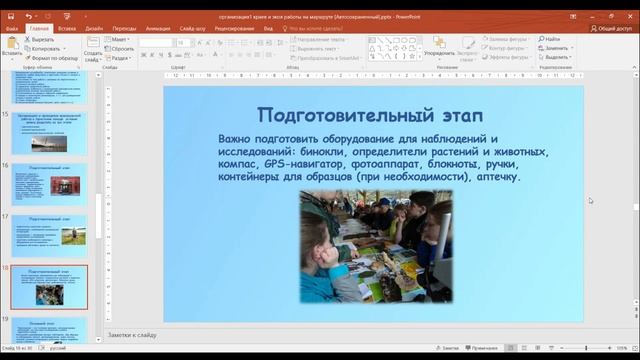Toggle text Shadow button
This screenshot has width=640, height=360.
pos(169,55)
